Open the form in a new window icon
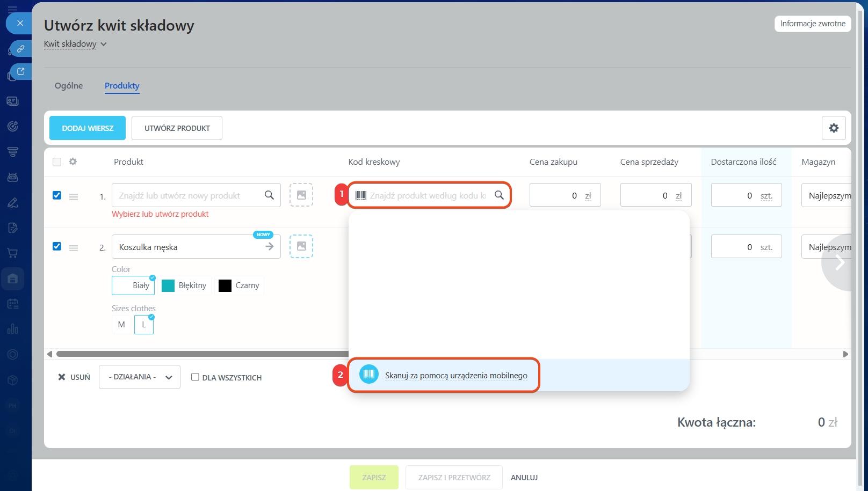This screenshot has width=868, height=491. pos(20,71)
